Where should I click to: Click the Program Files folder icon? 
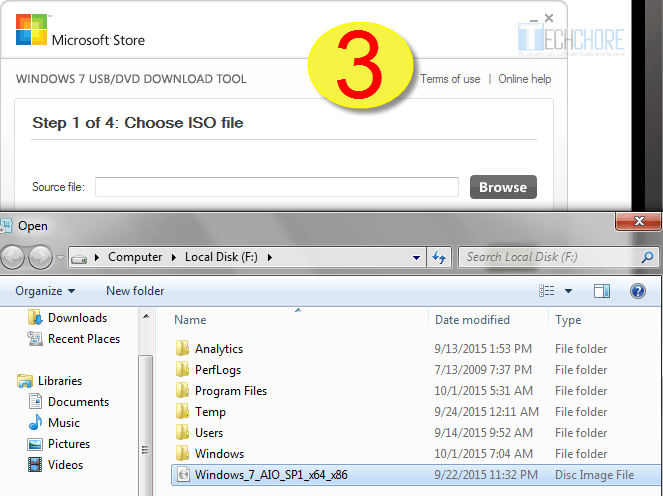(x=182, y=390)
